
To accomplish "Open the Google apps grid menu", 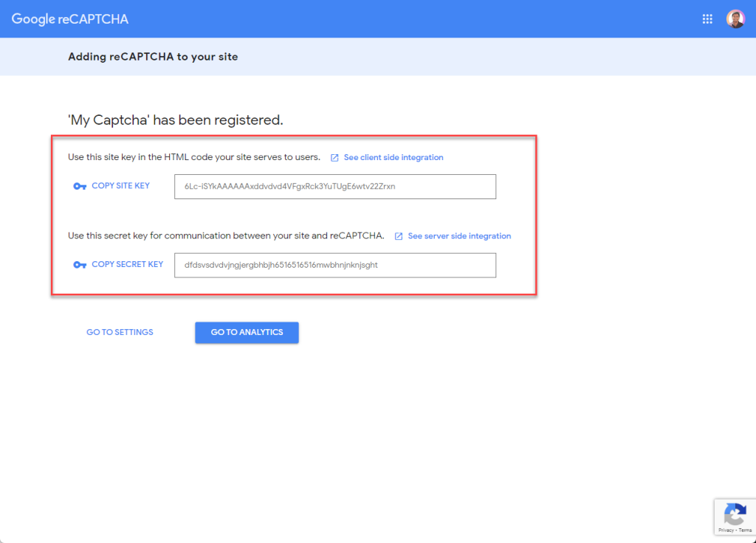I will pos(707,18).
